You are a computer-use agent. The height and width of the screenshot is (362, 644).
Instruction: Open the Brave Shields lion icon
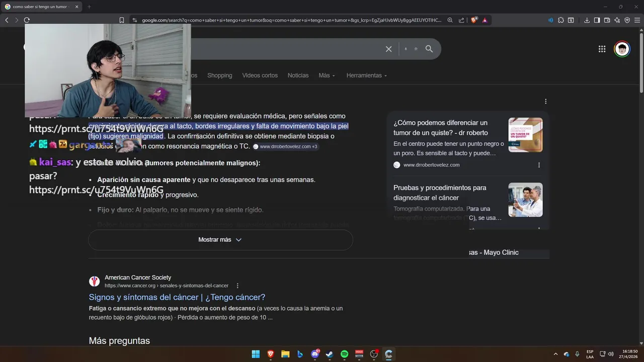pyautogui.click(x=474, y=20)
